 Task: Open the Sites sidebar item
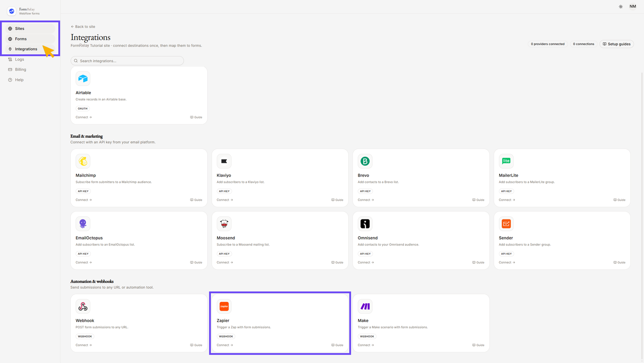click(30, 29)
